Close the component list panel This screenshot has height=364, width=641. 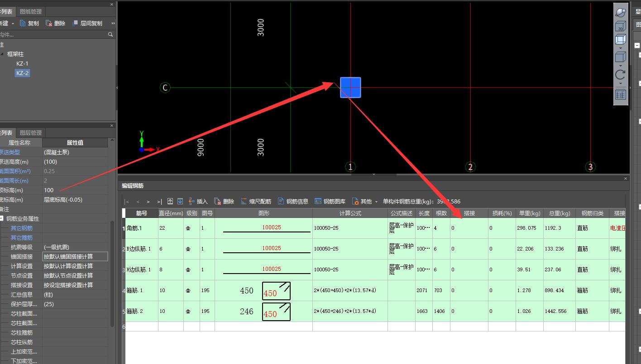pyautogui.click(x=112, y=4)
